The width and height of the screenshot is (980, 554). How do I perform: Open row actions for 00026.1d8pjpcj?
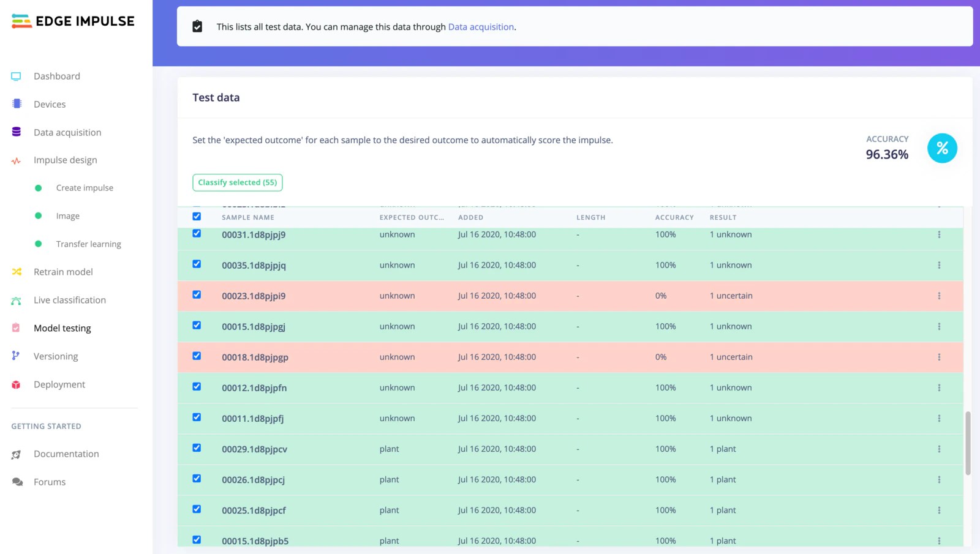click(x=940, y=479)
